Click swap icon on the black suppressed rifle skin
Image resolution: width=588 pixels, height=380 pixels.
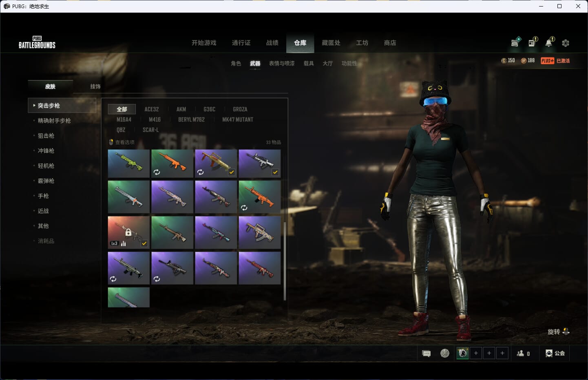coord(157,279)
